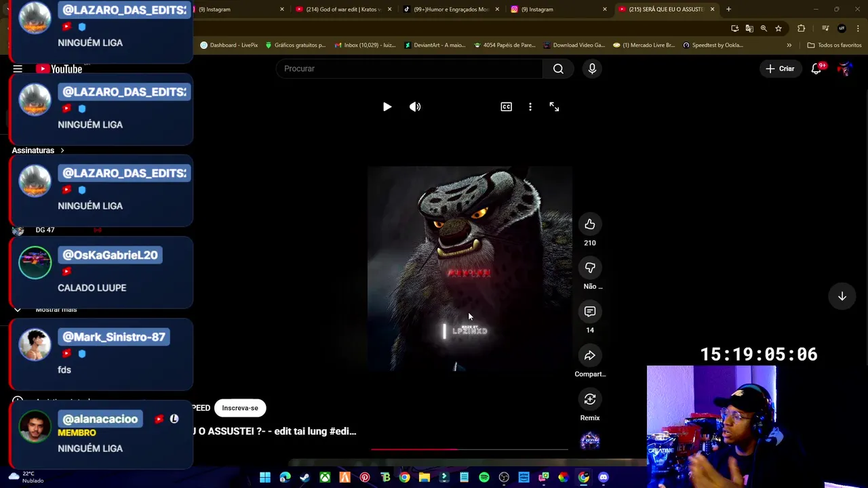Image resolution: width=868 pixels, height=488 pixels.
Task: Open Discord from the taskbar
Action: [x=604, y=477]
